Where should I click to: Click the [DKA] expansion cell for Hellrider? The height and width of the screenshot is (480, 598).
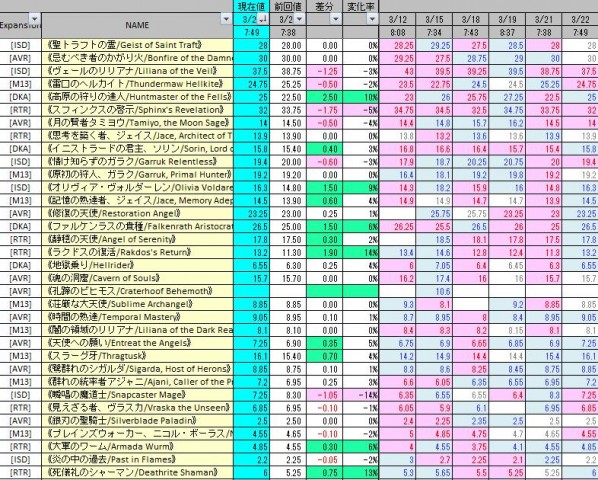tap(20, 265)
